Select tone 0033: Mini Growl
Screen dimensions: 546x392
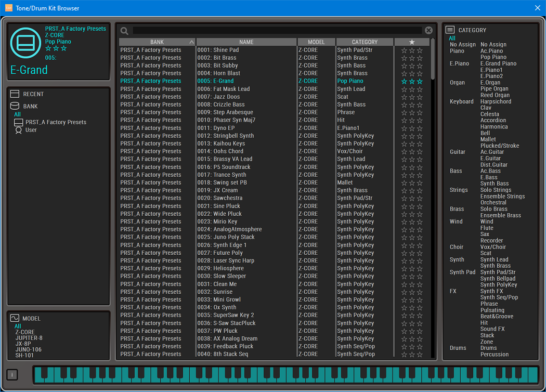coord(219,300)
